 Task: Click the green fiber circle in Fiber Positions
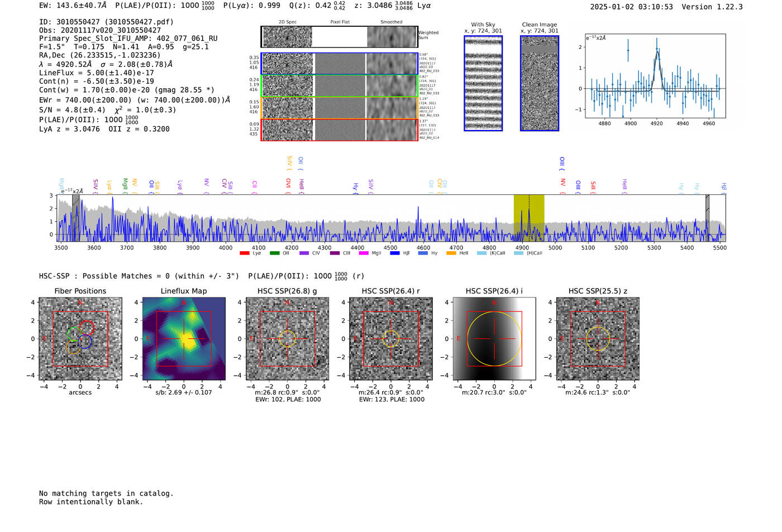tap(74, 334)
